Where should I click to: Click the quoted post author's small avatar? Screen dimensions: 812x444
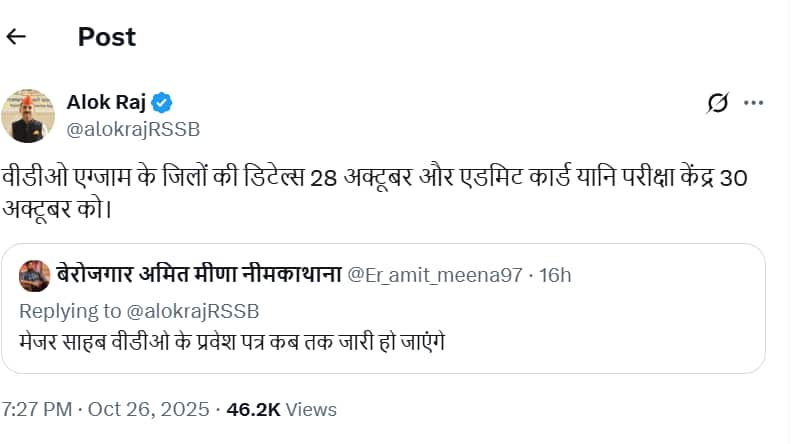(35, 275)
